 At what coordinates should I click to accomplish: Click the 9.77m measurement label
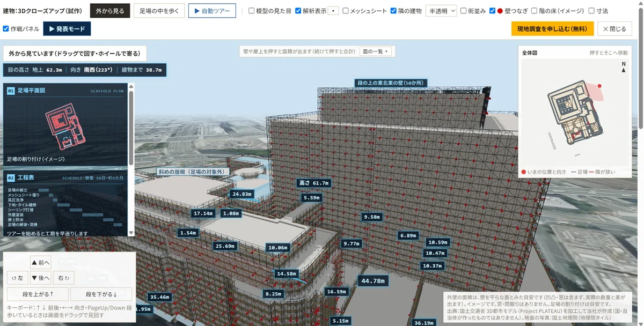coord(351,243)
